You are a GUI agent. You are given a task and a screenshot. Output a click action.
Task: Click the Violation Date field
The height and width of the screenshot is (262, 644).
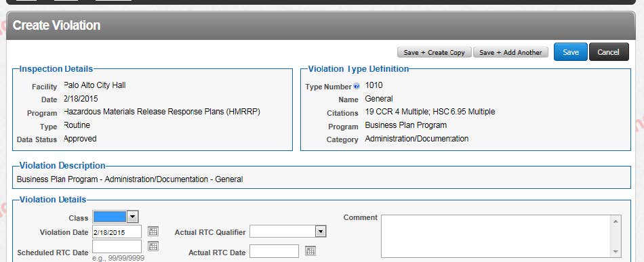pyautogui.click(x=117, y=232)
